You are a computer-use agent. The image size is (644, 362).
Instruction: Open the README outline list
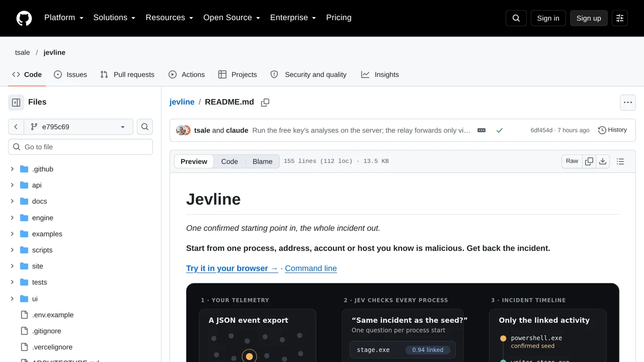pos(620,161)
